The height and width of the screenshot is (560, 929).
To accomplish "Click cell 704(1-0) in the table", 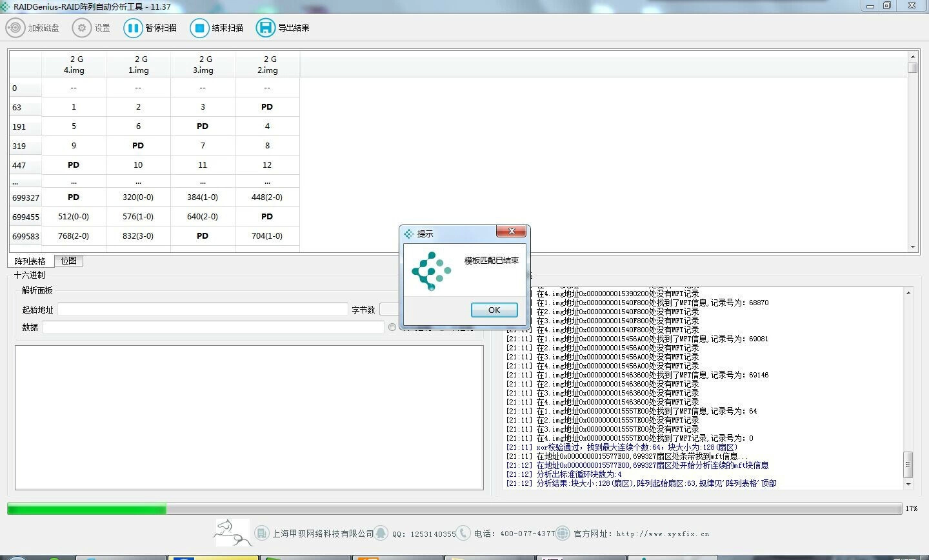I will pos(267,236).
